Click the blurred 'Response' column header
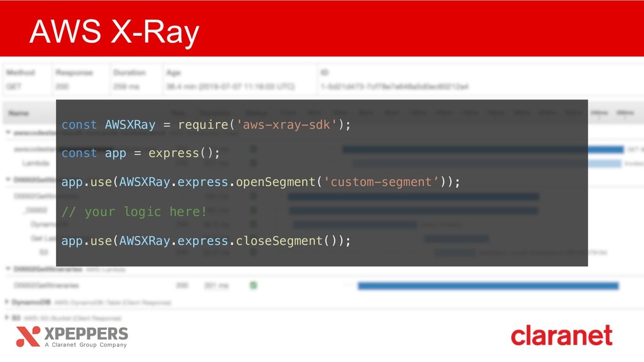 coord(74,73)
